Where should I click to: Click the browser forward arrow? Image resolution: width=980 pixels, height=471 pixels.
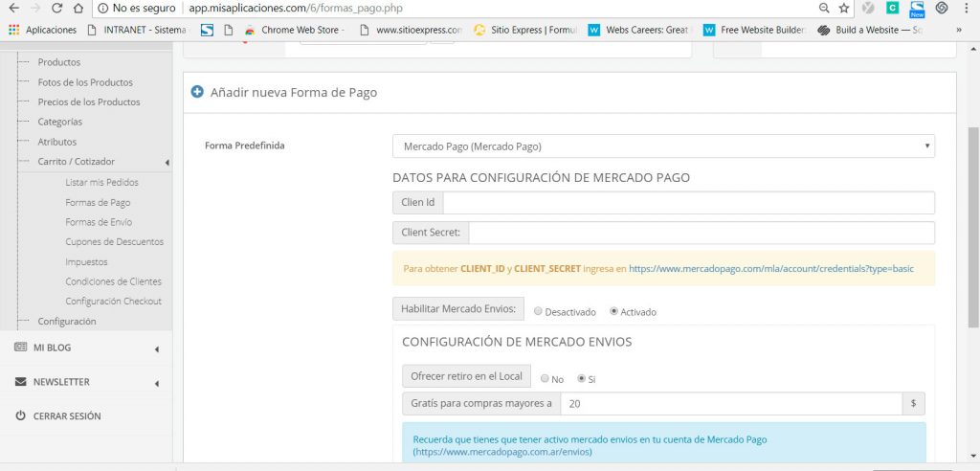point(35,8)
